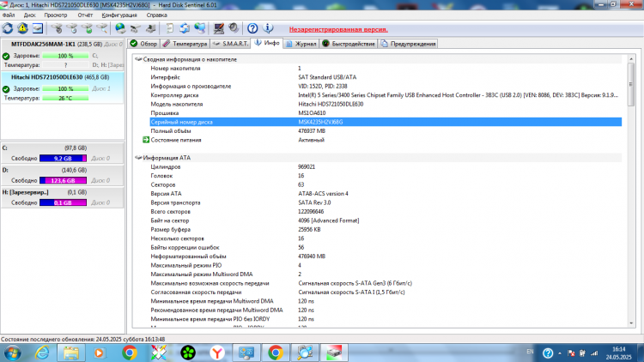Switch to the Журнал tab
The image size is (644, 362).
coord(301,44)
